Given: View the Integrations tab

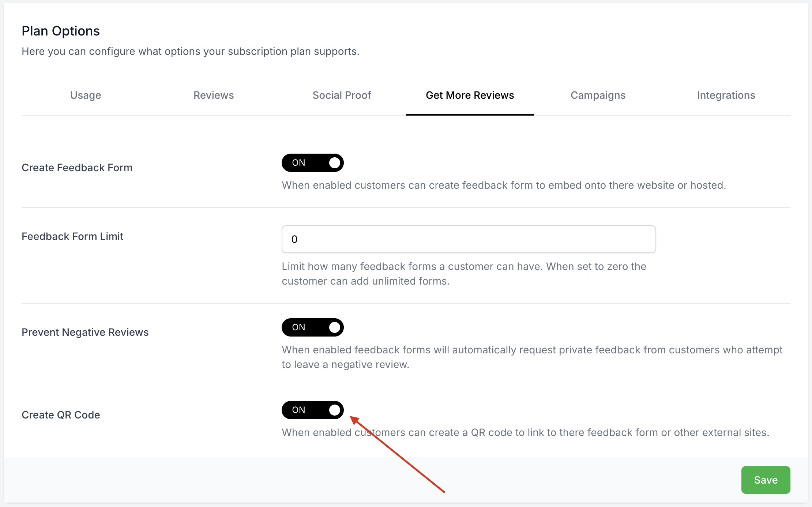Looking at the screenshot, I should click(726, 95).
